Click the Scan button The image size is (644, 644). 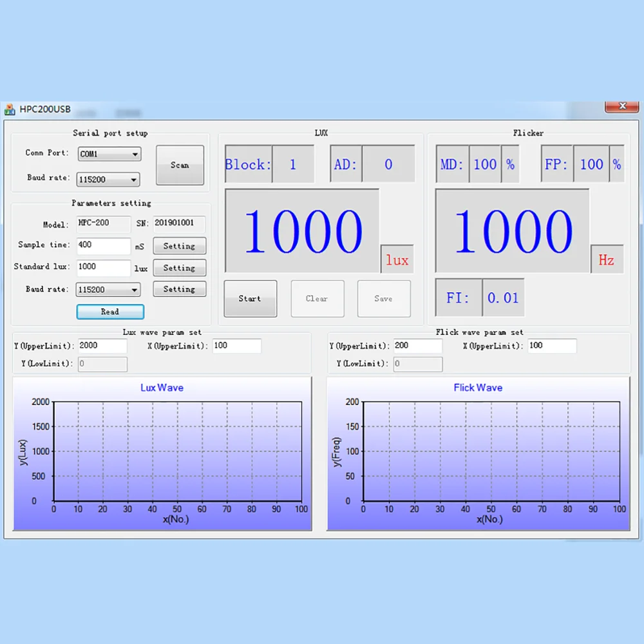(x=180, y=165)
